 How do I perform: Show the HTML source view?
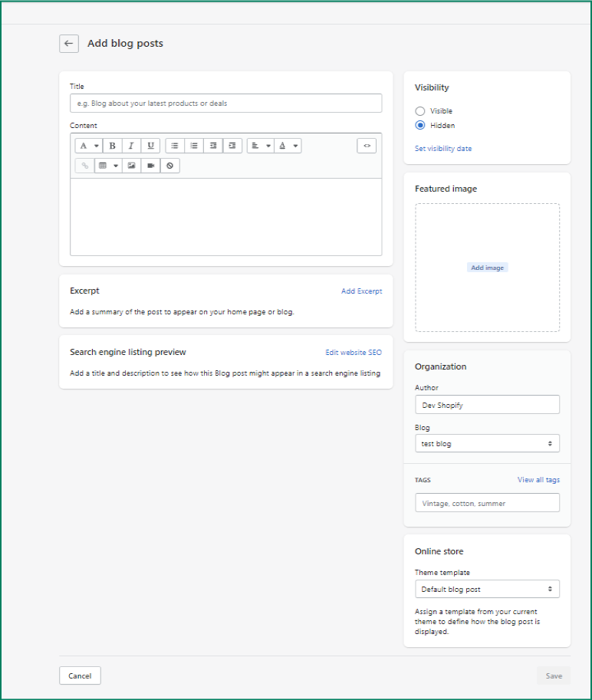point(367,146)
